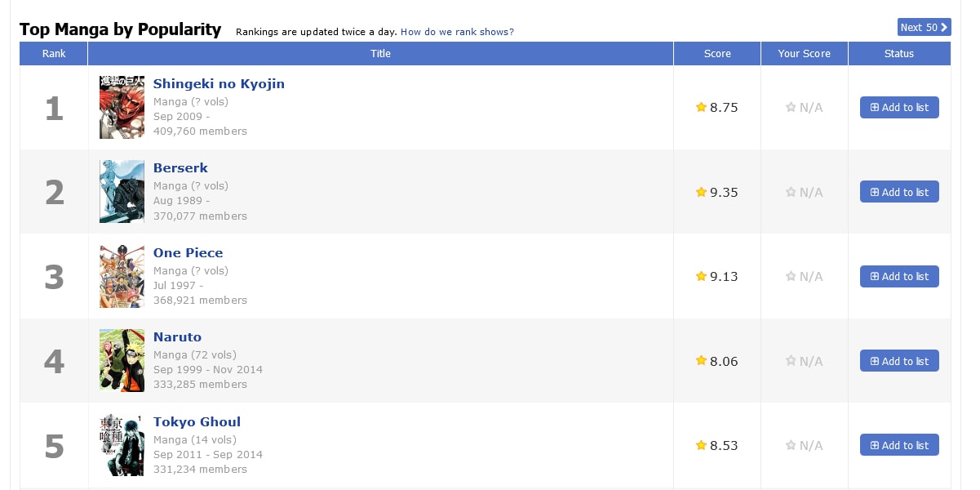Open the 'How do we rank shows?' link
Image resolution: width=980 pixels, height=490 pixels.
(x=457, y=32)
